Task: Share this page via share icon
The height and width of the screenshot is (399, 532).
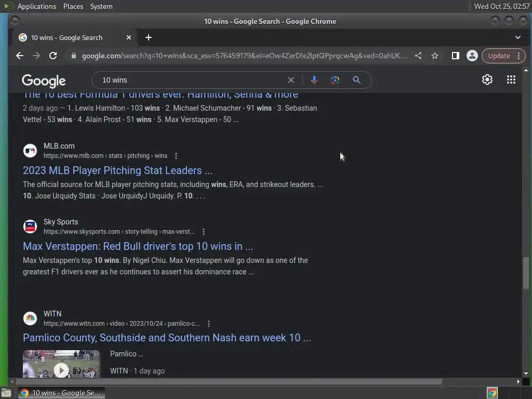Action: pos(418,56)
